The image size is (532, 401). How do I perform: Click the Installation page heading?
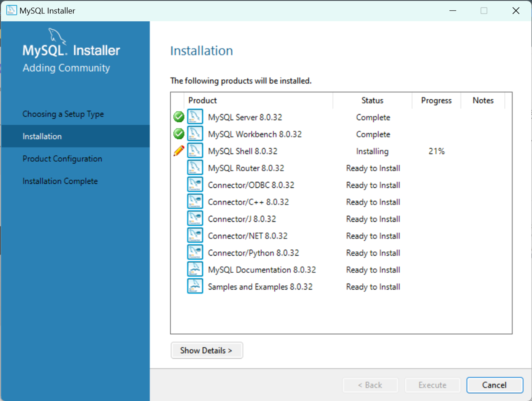(x=201, y=51)
